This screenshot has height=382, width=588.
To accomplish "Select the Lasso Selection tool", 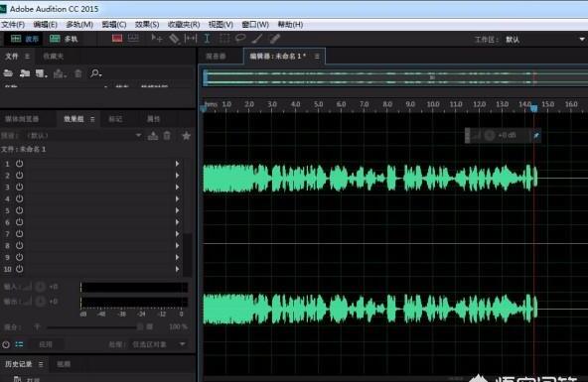I will 240,38.
